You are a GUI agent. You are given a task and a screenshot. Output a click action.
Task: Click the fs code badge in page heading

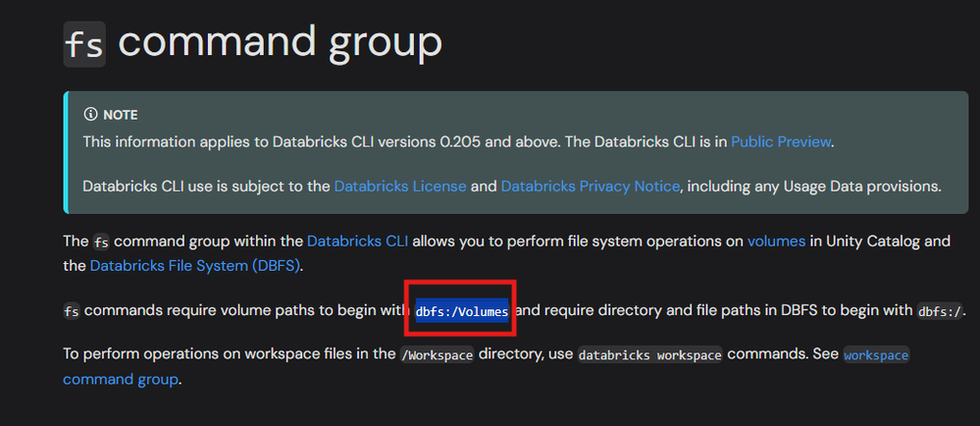84,43
